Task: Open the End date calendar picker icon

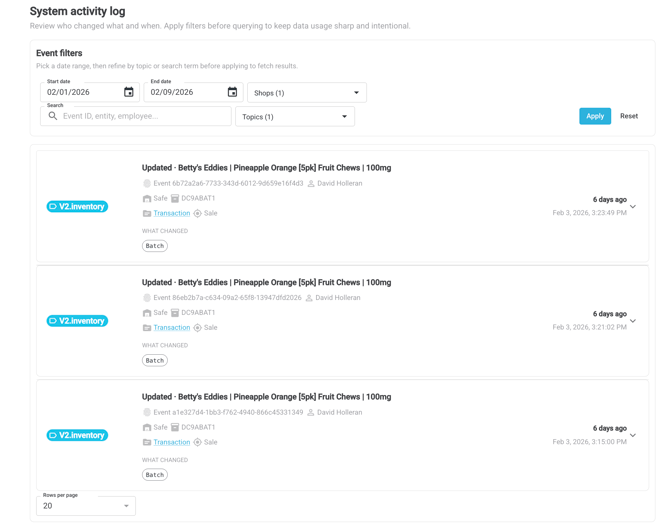Action: pos(232,92)
